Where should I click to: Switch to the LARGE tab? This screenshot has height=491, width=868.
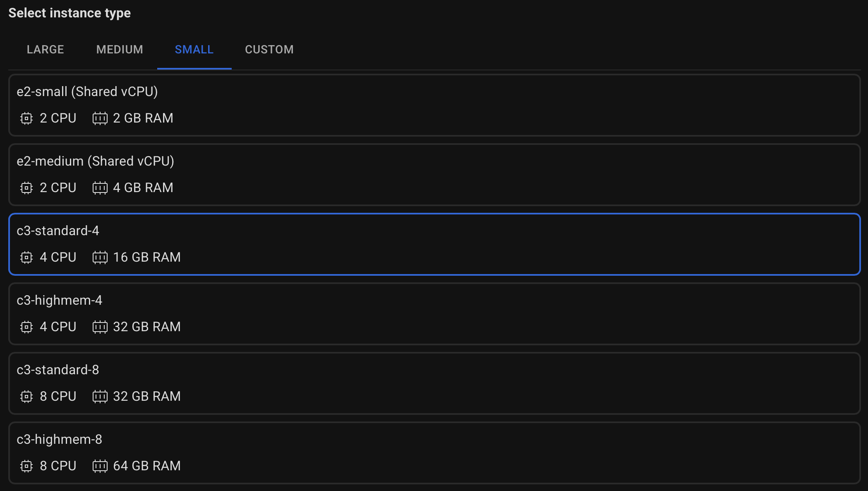(x=45, y=50)
